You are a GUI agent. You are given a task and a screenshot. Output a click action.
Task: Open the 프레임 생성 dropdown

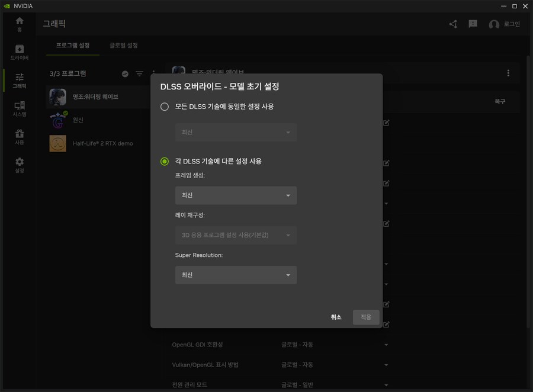click(x=236, y=195)
